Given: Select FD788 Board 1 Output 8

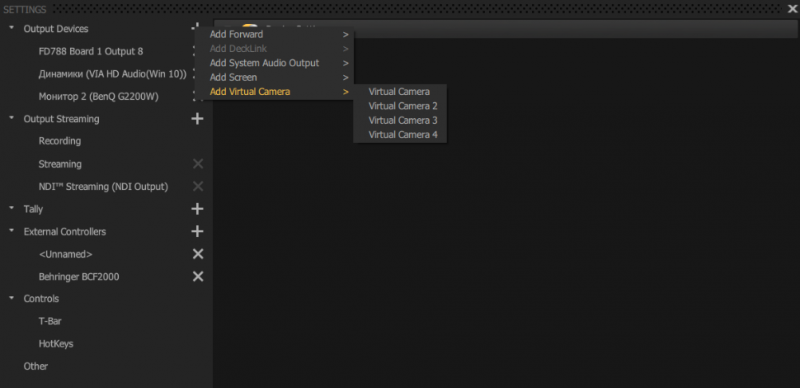Looking at the screenshot, I should pyautogui.click(x=91, y=51).
